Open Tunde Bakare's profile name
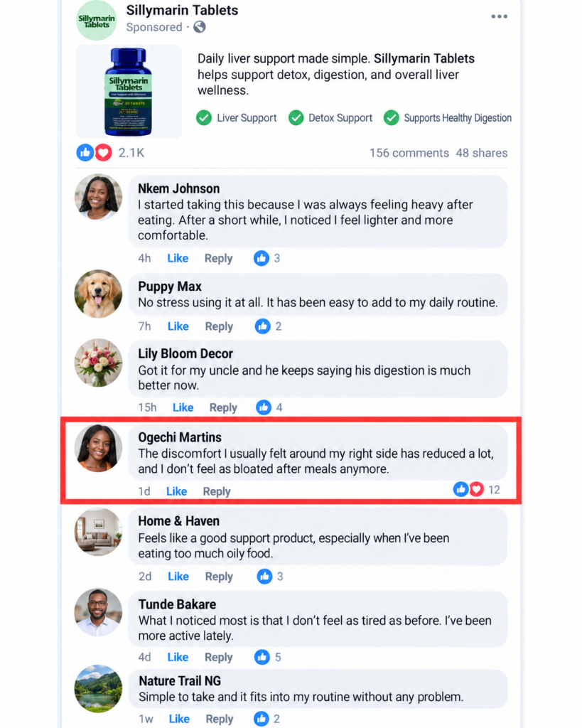 click(x=177, y=604)
